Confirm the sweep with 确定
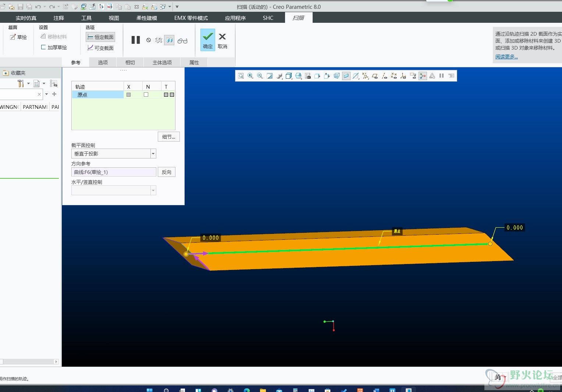562x392 pixels. tap(208, 40)
